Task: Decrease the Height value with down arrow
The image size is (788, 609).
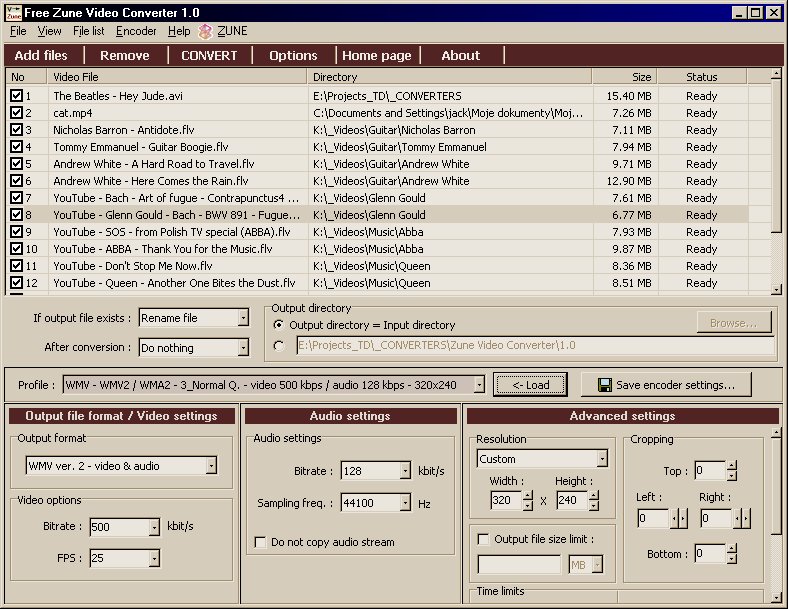Action: (x=594, y=505)
